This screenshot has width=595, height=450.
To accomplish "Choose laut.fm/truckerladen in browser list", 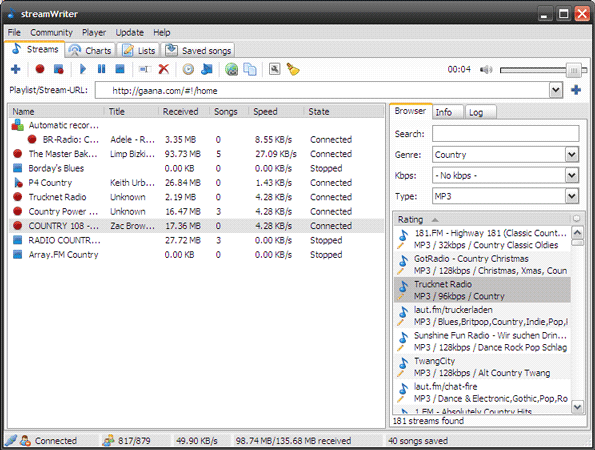I will [x=482, y=316].
